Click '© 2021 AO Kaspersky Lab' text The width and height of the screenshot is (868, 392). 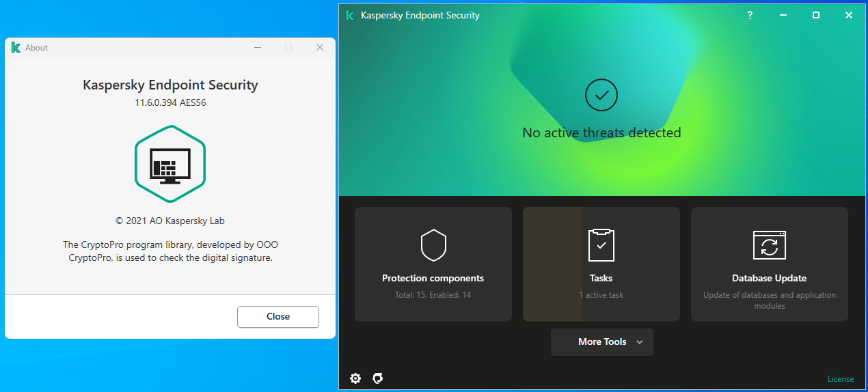click(170, 221)
